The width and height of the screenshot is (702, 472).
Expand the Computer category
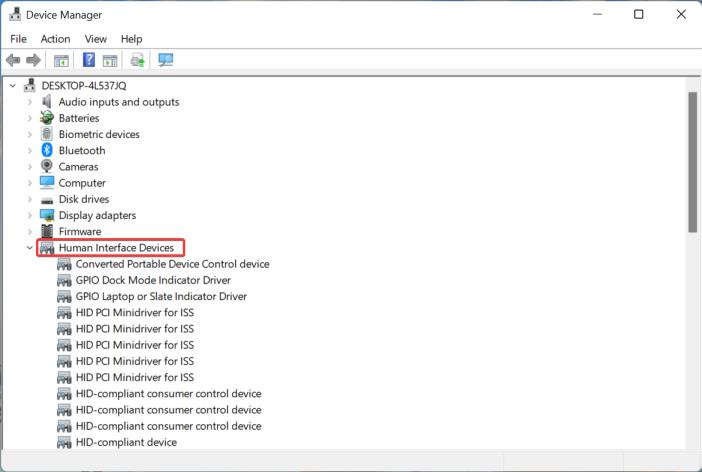pos(30,183)
